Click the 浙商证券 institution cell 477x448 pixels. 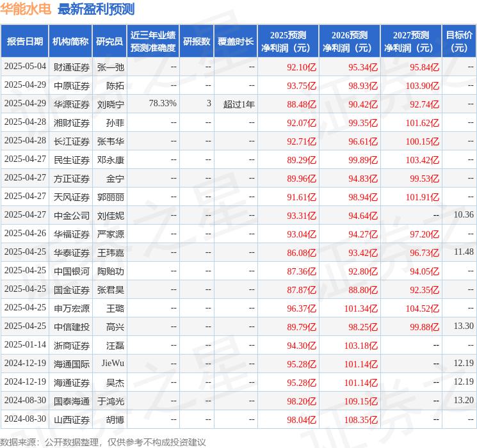point(72,346)
